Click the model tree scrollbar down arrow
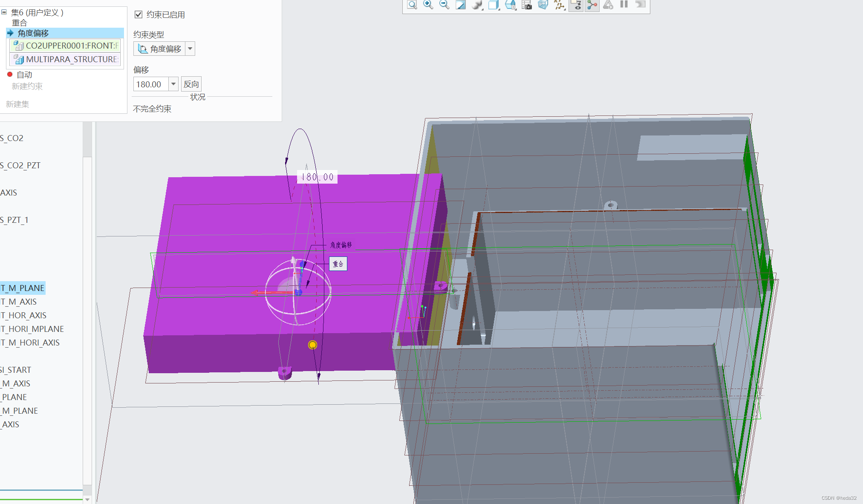The width and height of the screenshot is (863, 504). click(87, 499)
